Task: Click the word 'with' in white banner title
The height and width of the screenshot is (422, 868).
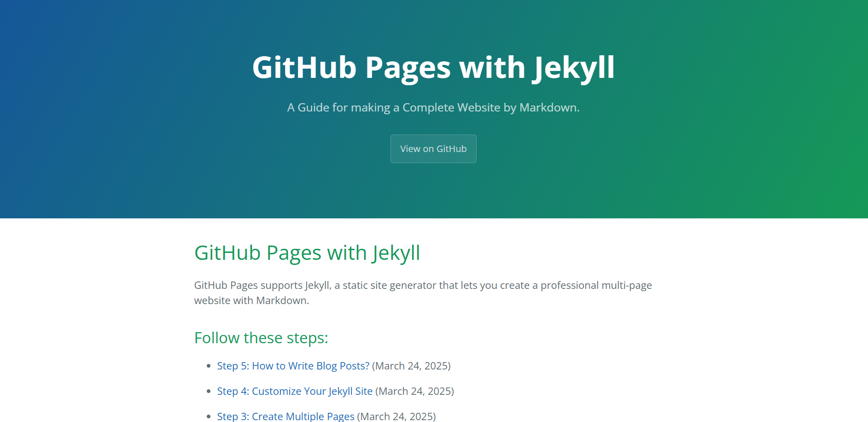Action: point(492,68)
